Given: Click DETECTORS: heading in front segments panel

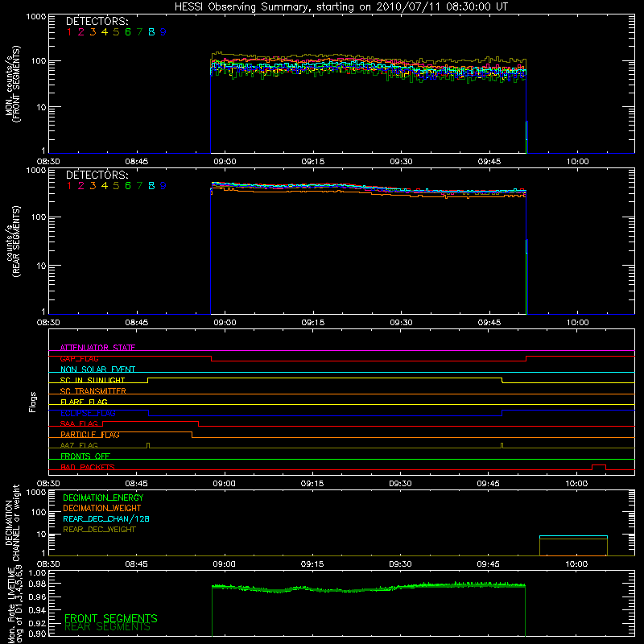Looking at the screenshot, I should tap(97, 21).
